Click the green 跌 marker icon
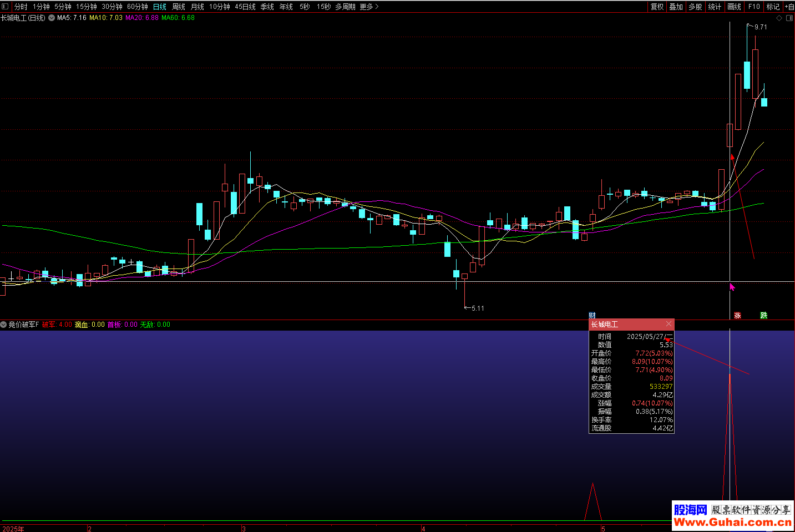Image resolution: width=795 pixels, height=532 pixels. coord(763,315)
